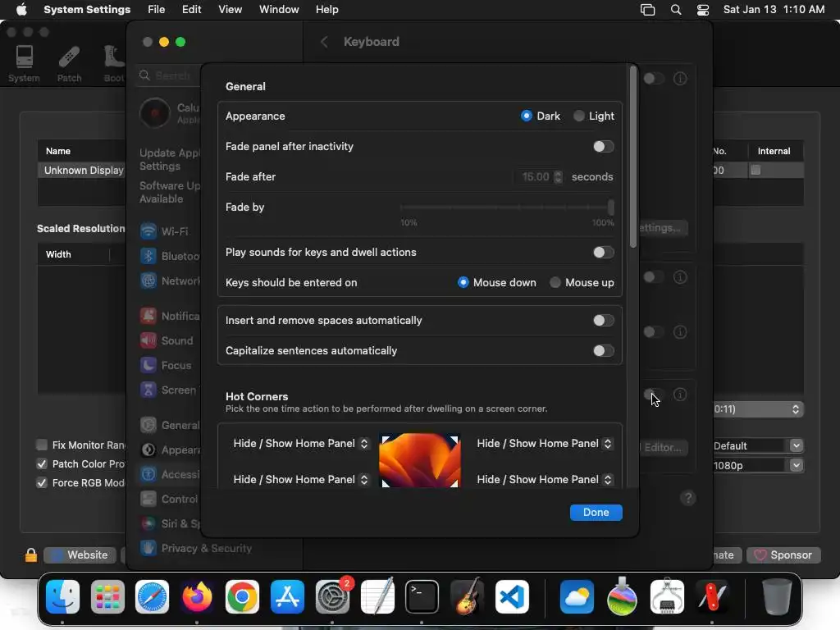Open bottom-right hot corner dropdown
The height and width of the screenshot is (630, 840).
tap(545, 479)
